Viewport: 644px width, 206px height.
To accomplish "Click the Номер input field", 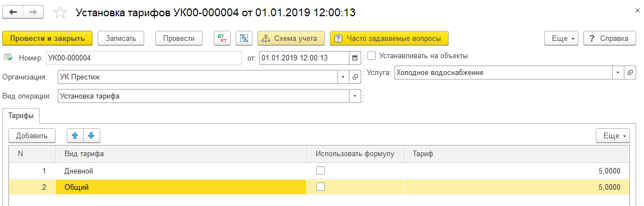I will coord(144,58).
